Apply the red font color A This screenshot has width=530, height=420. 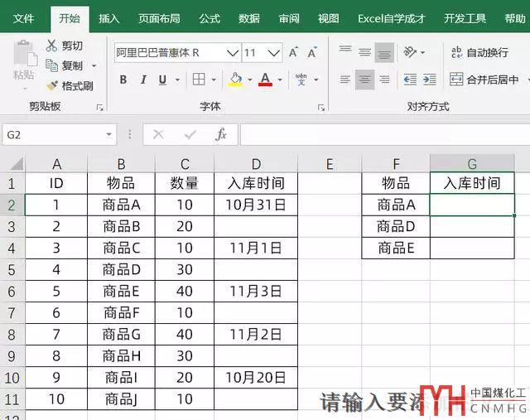(x=265, y=80)
